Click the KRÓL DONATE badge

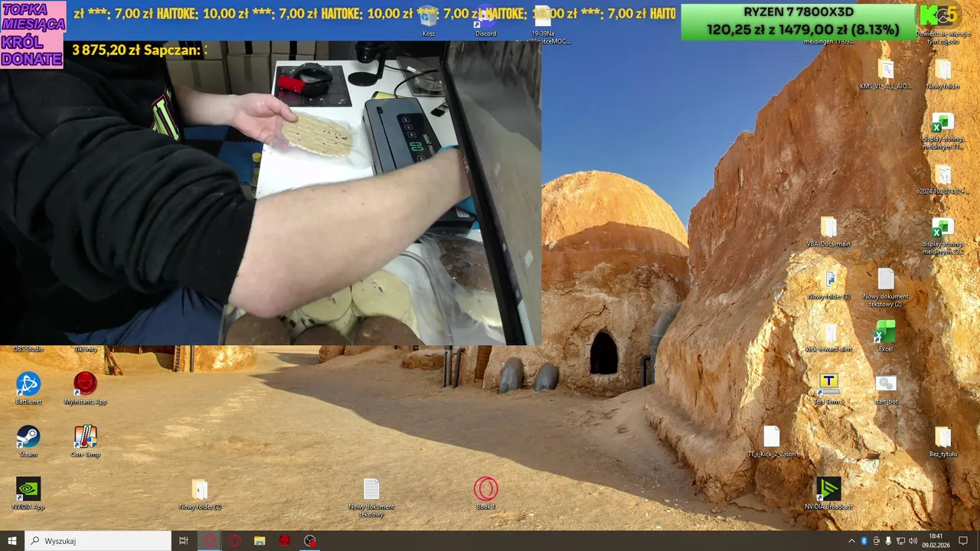(33, 51)
